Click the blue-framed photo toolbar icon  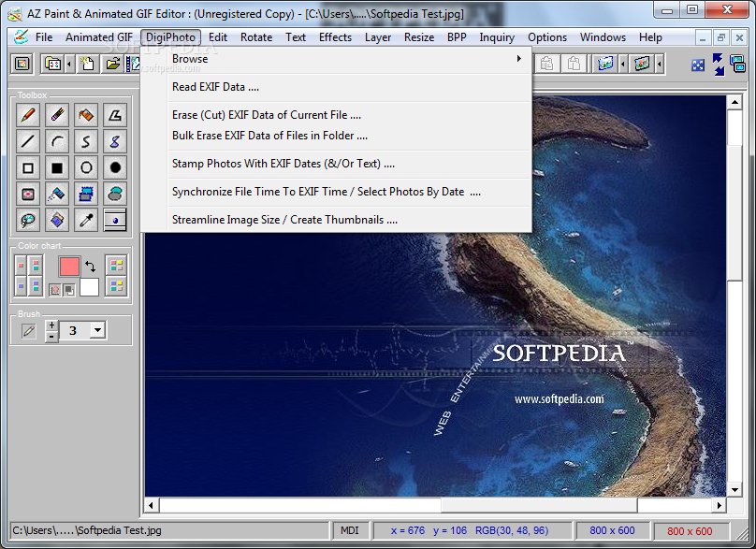(x=604, y=64)
